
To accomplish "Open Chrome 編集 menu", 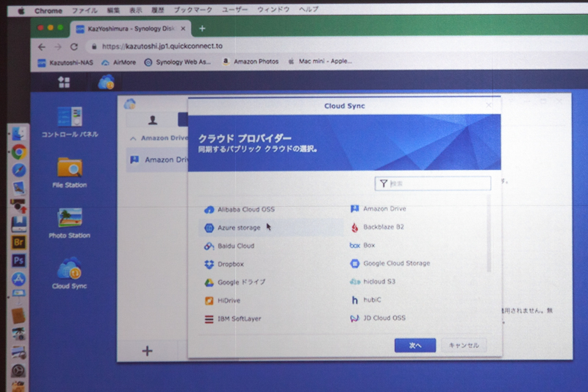I will click(x=113, y=10).
